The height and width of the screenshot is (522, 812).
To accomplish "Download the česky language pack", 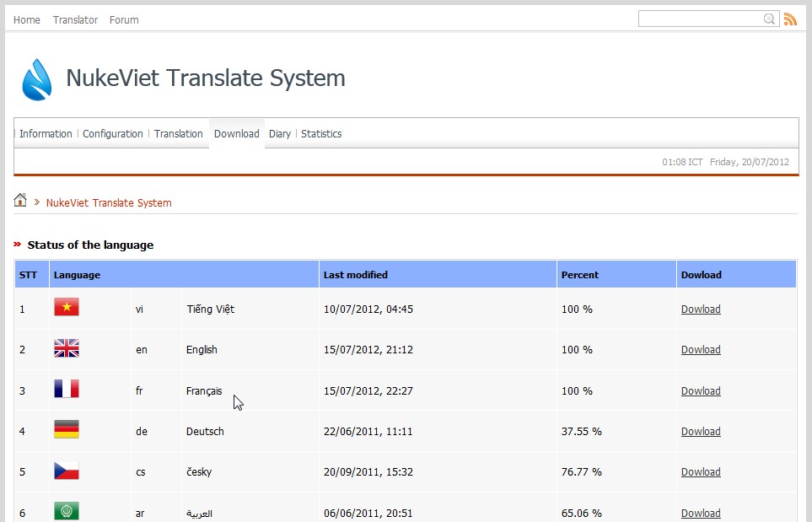I will pyautogui.click(x=701, y=471).
